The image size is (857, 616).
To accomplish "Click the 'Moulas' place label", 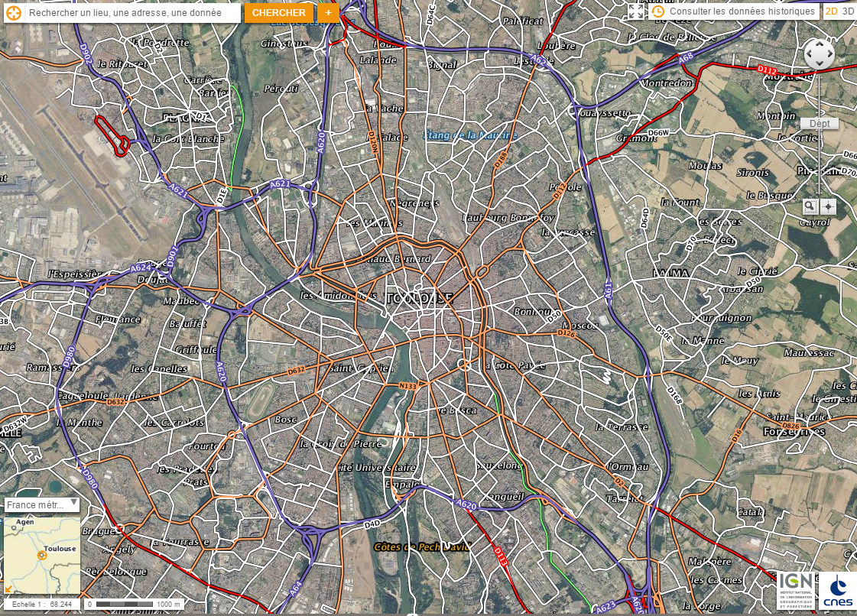I will pos(706,166).
